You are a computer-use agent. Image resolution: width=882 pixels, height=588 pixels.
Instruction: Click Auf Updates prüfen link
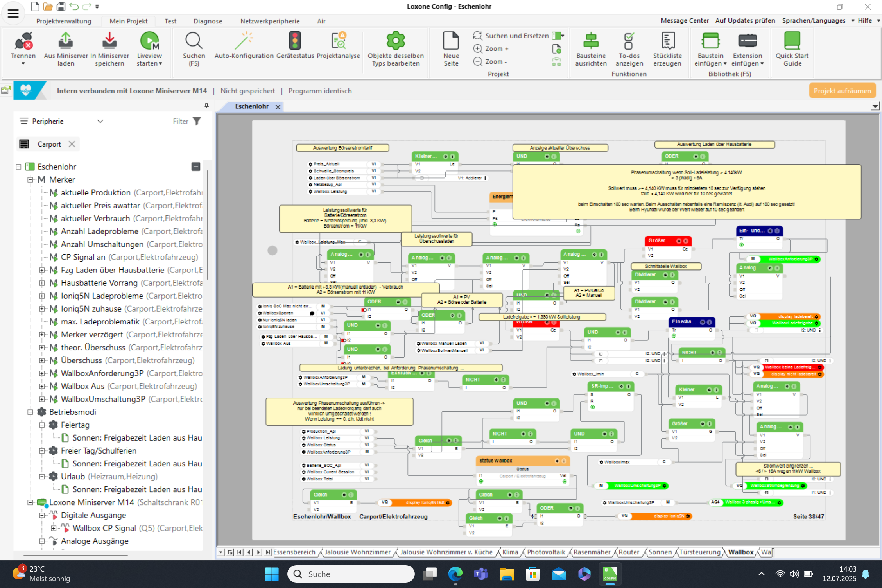(x=745, y=21)
